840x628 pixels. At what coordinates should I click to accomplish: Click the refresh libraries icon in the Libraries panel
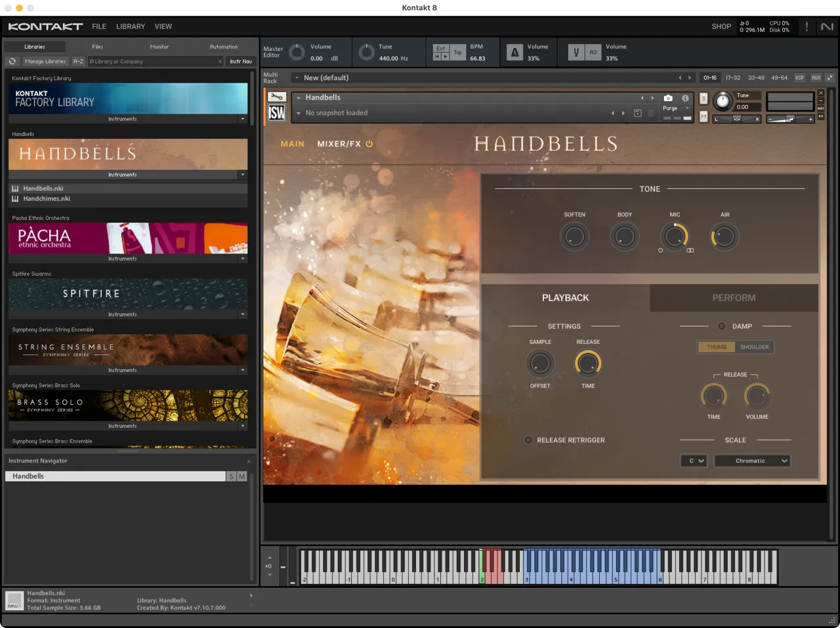[11, 61]
